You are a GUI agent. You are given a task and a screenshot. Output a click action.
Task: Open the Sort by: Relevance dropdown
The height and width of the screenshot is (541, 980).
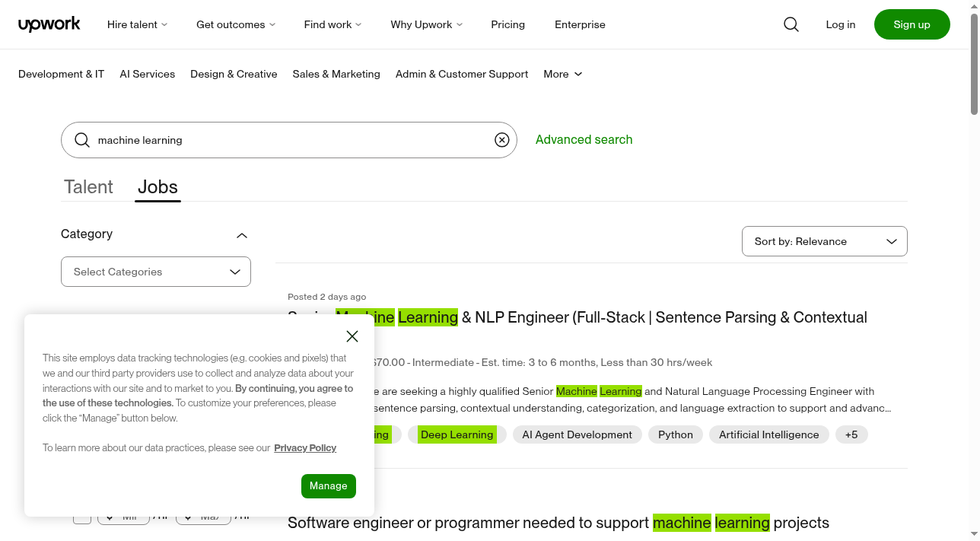(x=825, y=241)
